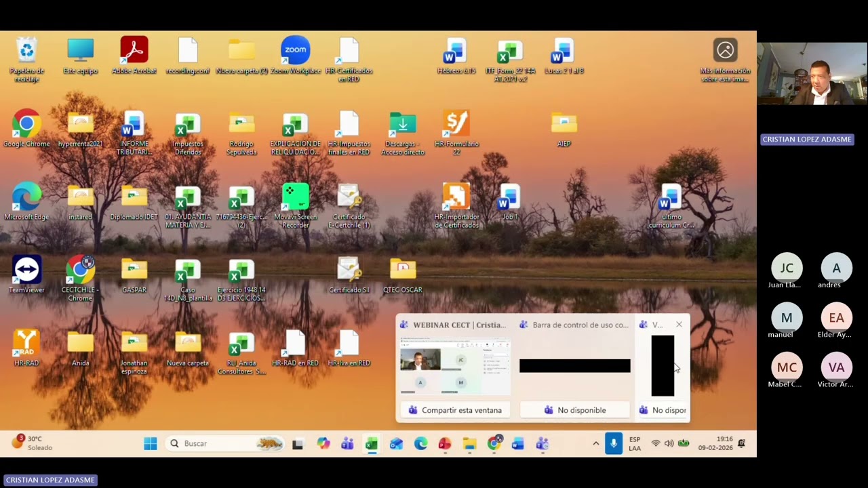The height and width of the screenshot is (488, 868).
Task: Select the WEBINAR CECT window thumbnail preview
Action: coord(454,366)
